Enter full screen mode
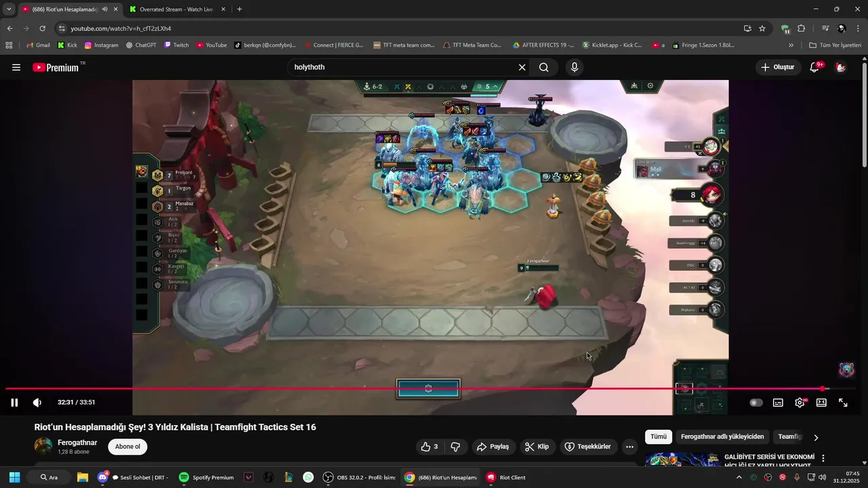868x488 pixels. click(x=843, y=403)
